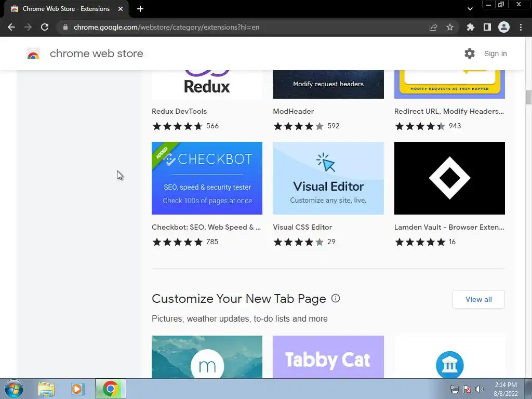
Task: Click Checkbot star rating
Action: tap(178, 242)
